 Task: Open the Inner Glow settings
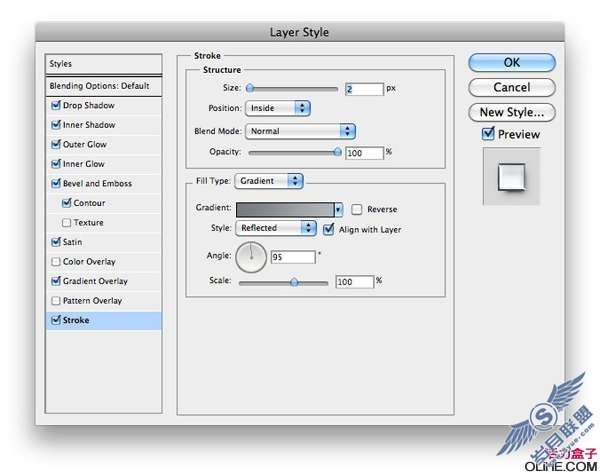point(84,164)
